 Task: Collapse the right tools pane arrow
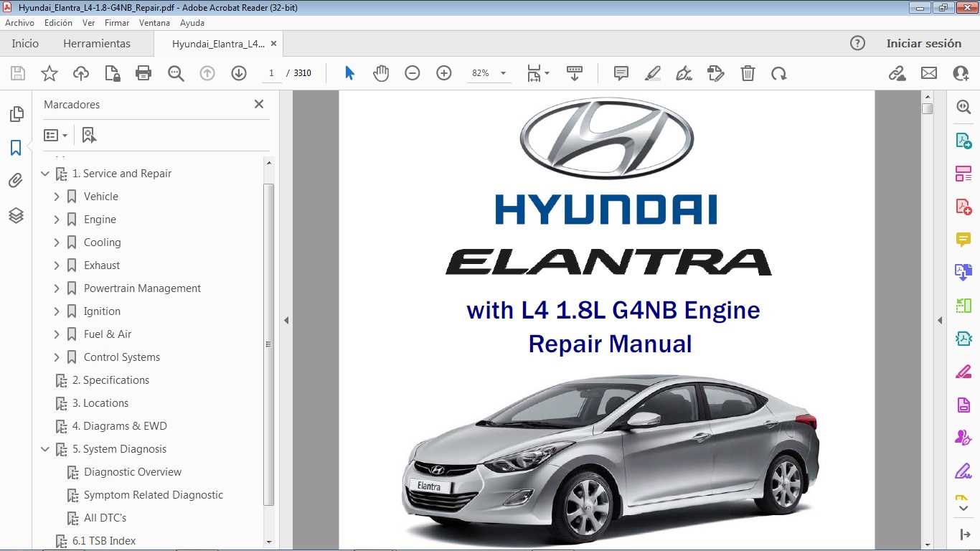click(x=940, y=320)
